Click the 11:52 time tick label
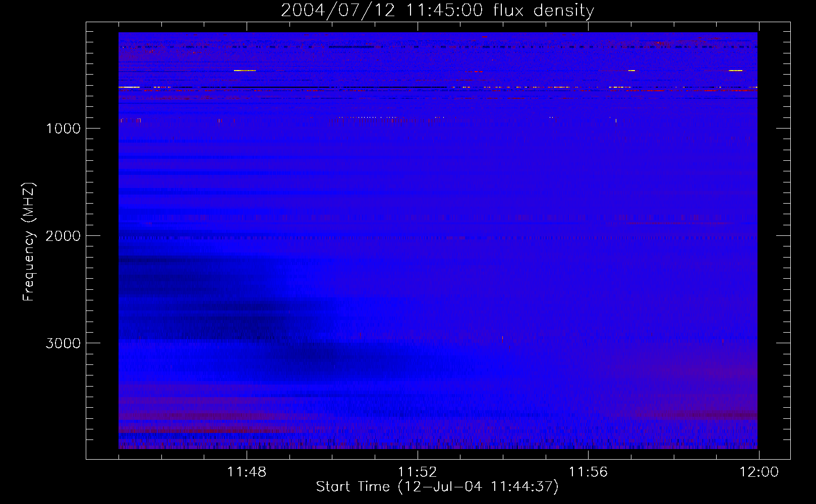 [418, 472]
